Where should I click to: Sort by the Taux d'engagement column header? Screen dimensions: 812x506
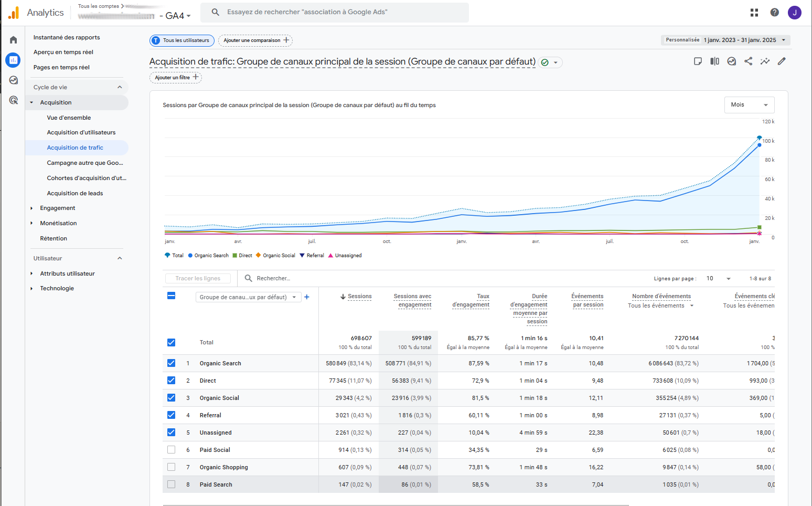tap(471, 300)
